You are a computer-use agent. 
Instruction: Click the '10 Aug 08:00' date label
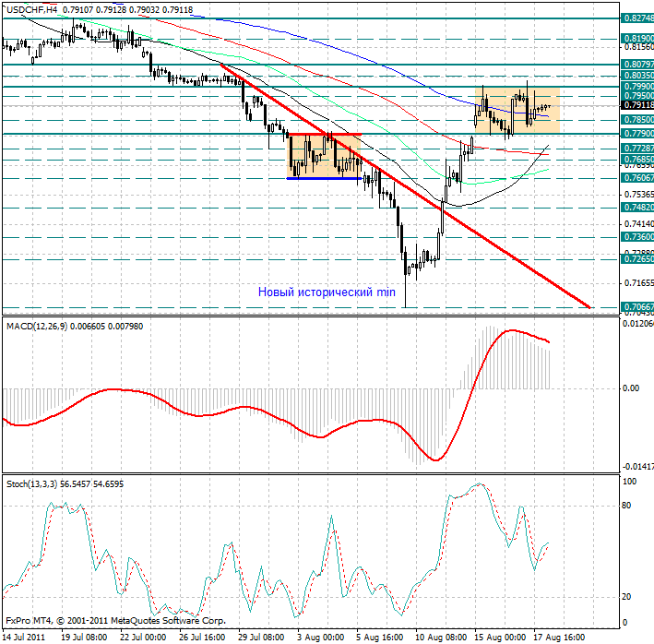coord(441,638)
